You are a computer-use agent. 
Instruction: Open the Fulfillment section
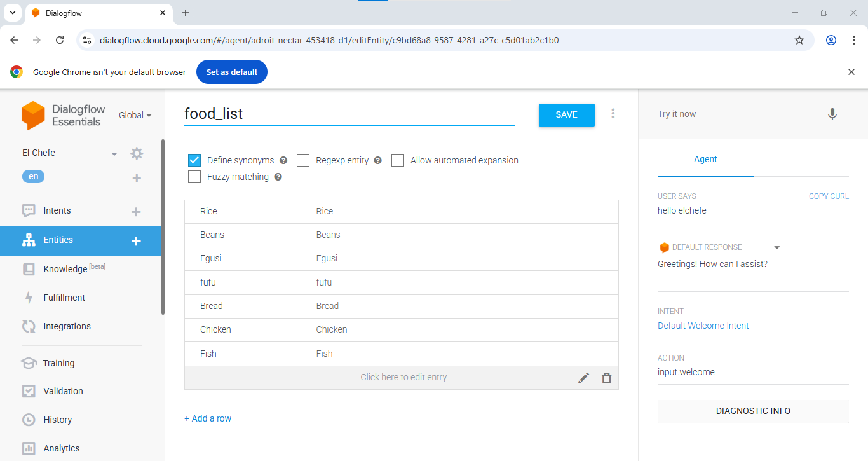click(x=64, y=297)
